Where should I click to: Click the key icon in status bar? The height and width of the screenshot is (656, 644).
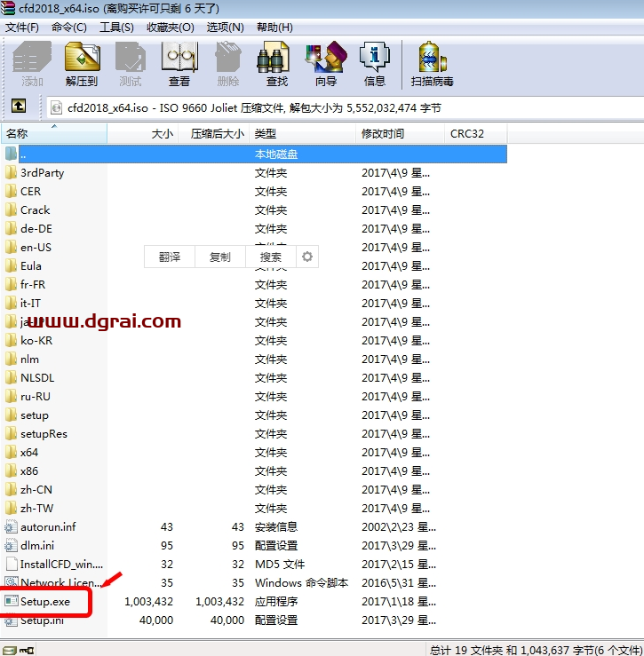[x=27, y=651]
